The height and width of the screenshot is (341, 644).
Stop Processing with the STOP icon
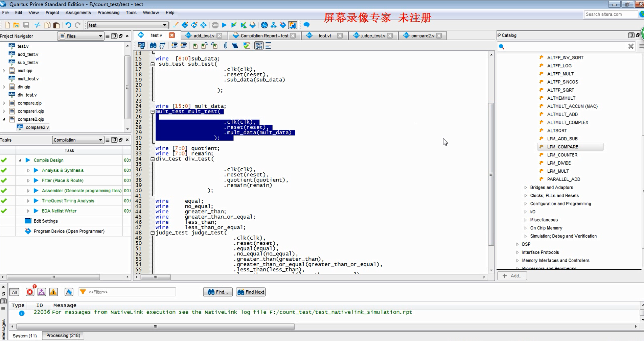point(215,25)
